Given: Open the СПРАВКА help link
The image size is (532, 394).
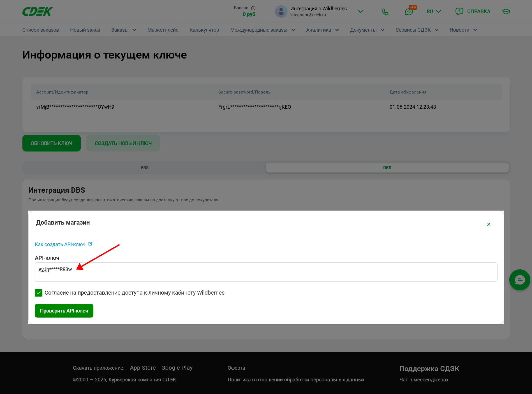Looking at the screenshot, I should click(x=478, y=11).
